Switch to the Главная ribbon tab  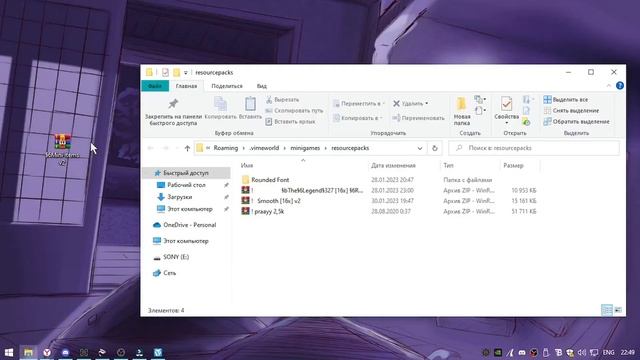point(186,86)
